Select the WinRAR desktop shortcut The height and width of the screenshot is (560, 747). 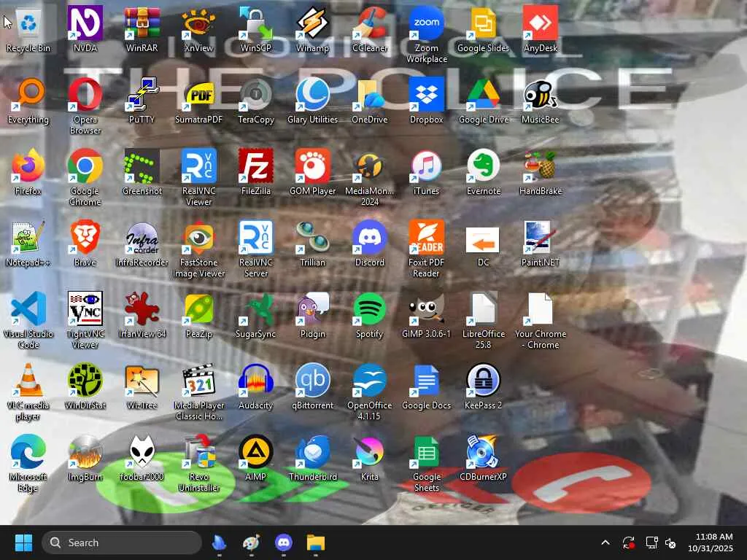(142, 29)
